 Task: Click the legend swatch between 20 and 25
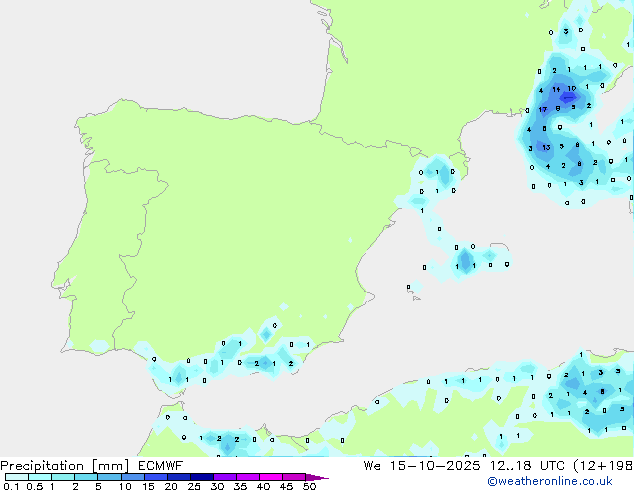coord(178,477)
